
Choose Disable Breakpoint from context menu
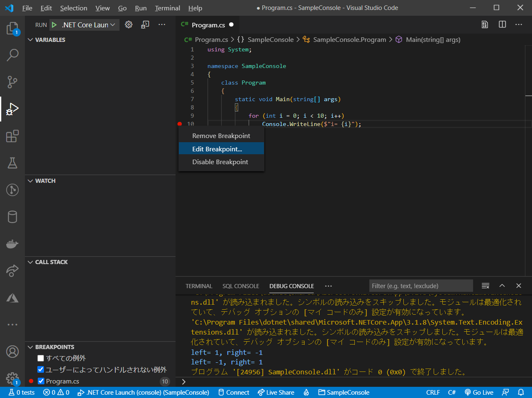click(x=221, y=162)
